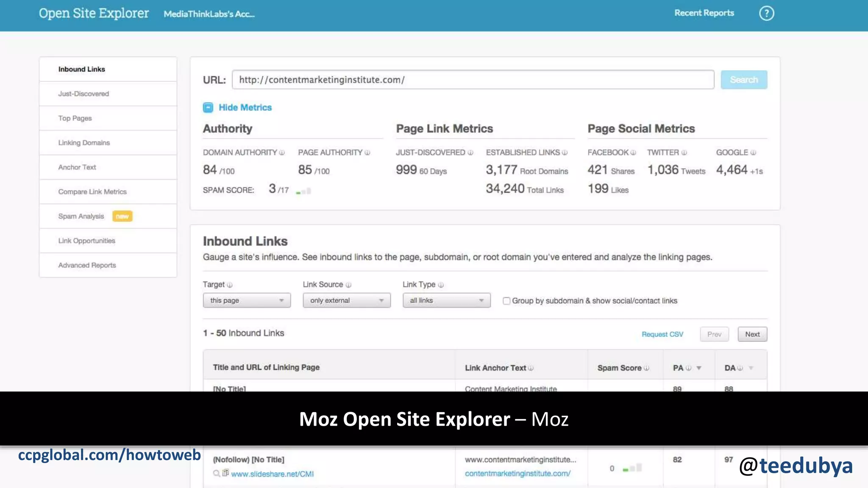Click Open Site Explorer logo
The image size is (868, 488).
(94, 13)
